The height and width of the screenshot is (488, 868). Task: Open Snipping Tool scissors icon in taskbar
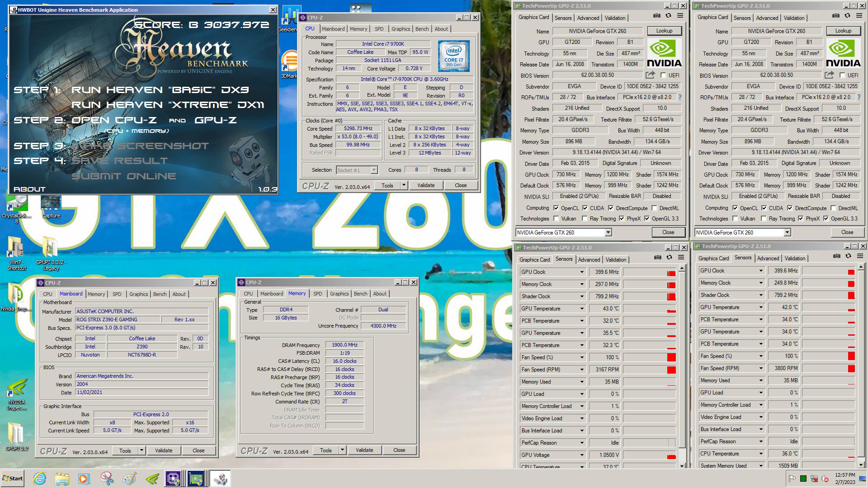tap(107, 479)
